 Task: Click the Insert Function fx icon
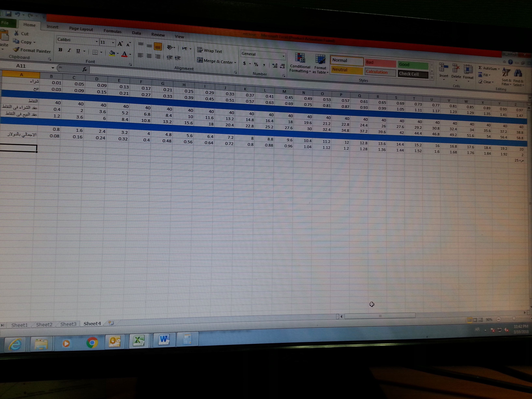pos(84,69)
